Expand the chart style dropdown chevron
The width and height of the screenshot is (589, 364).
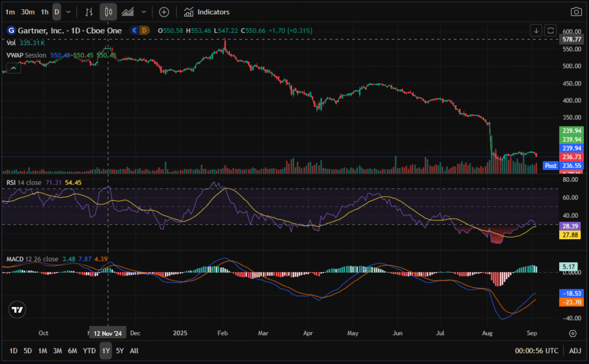coord(143,12)
